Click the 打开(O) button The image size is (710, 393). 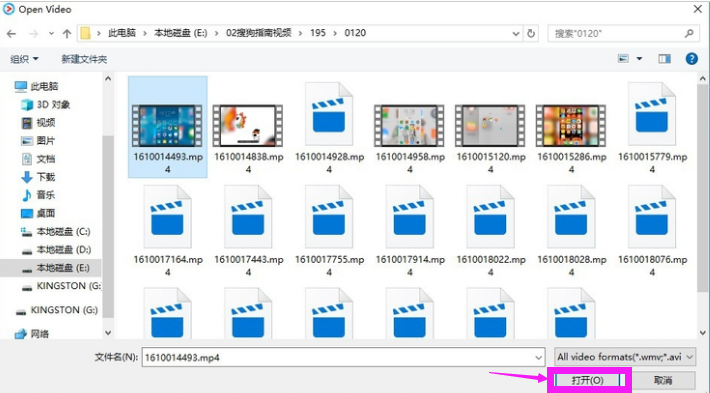point(587,380)
